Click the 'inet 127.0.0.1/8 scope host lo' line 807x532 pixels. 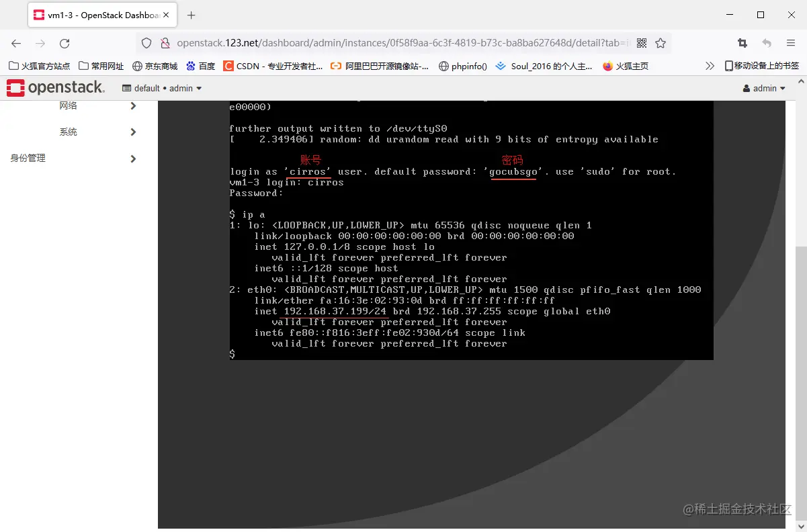[x=345, y=247]
